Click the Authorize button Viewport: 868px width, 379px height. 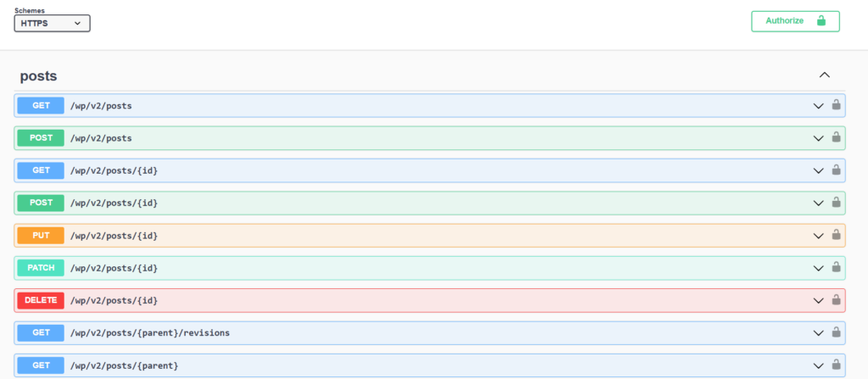pos(795,21)
